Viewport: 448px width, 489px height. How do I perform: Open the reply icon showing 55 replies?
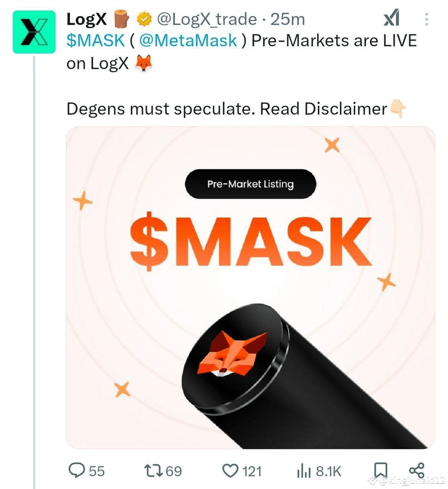click(78, 471)
